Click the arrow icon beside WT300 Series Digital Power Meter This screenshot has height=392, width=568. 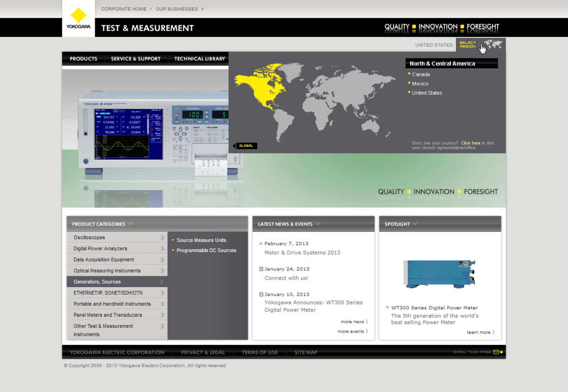(387, 307)
